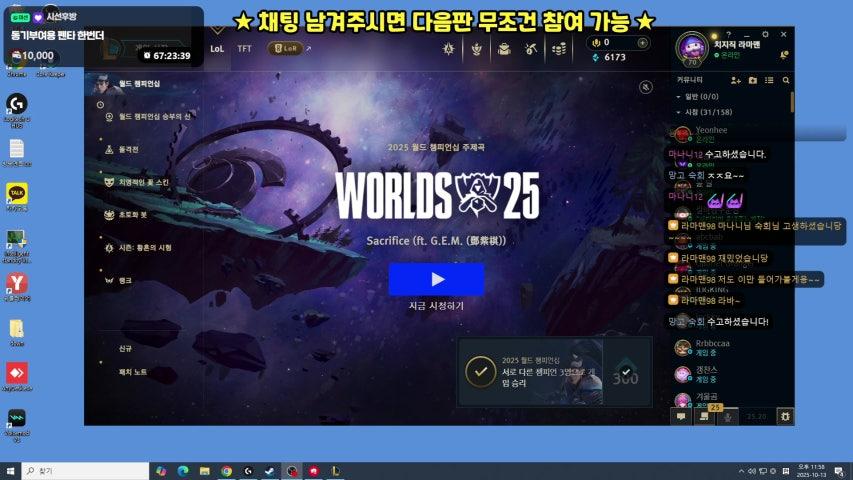The height and width of the screenshot is (480, 853).
Task: Open the Loot icon in top navigation
Action: click(531, 48)
